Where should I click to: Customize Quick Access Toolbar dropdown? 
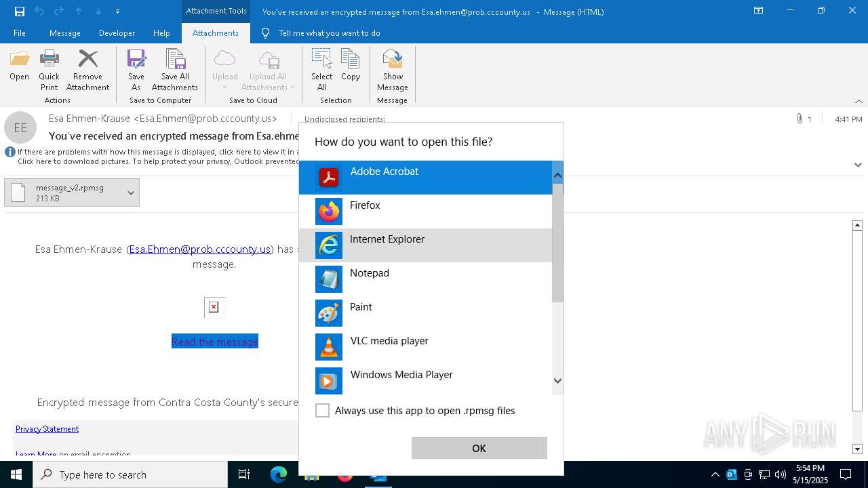coord(118,12)
